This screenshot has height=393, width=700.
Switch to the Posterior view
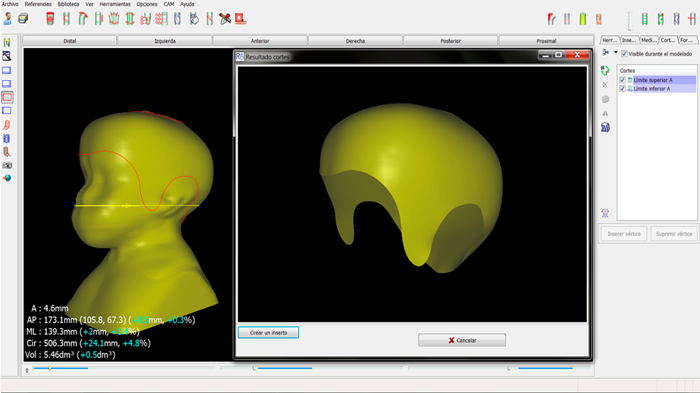450,41
